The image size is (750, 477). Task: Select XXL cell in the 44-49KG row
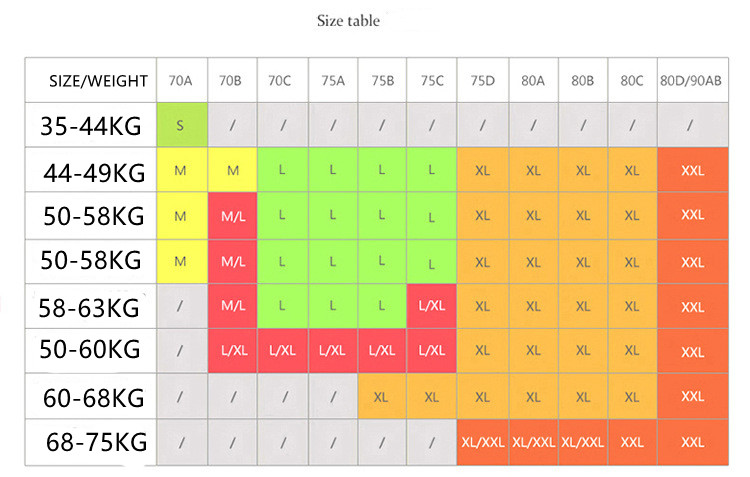[x=692, y=170]
